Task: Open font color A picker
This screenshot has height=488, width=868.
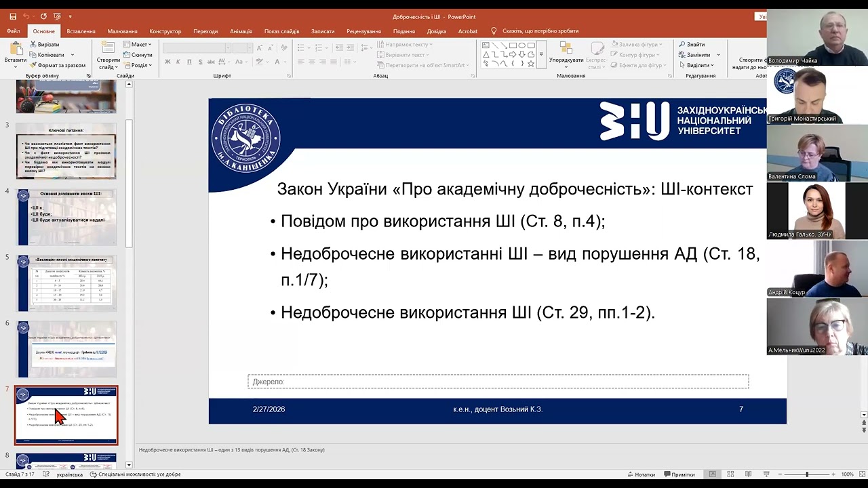Action: click(277, 62)
